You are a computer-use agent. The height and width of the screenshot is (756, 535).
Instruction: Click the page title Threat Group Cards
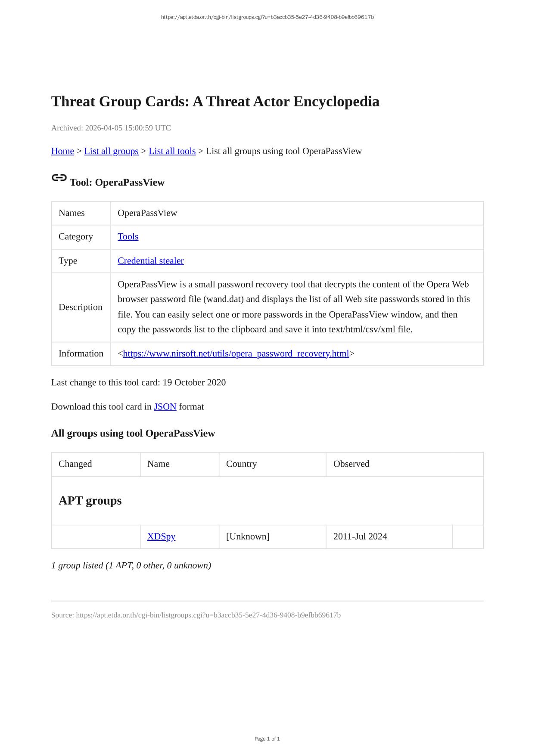[215, 102]
